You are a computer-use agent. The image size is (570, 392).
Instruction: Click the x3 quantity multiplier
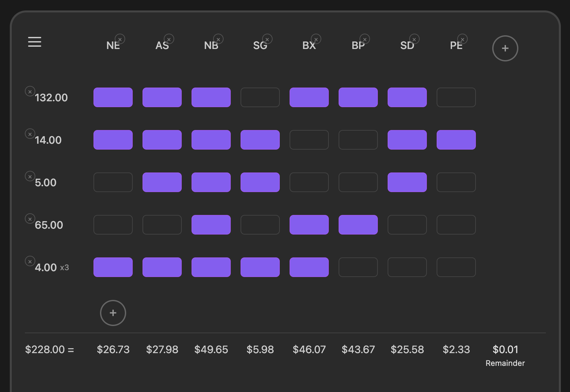click(64, 268)
